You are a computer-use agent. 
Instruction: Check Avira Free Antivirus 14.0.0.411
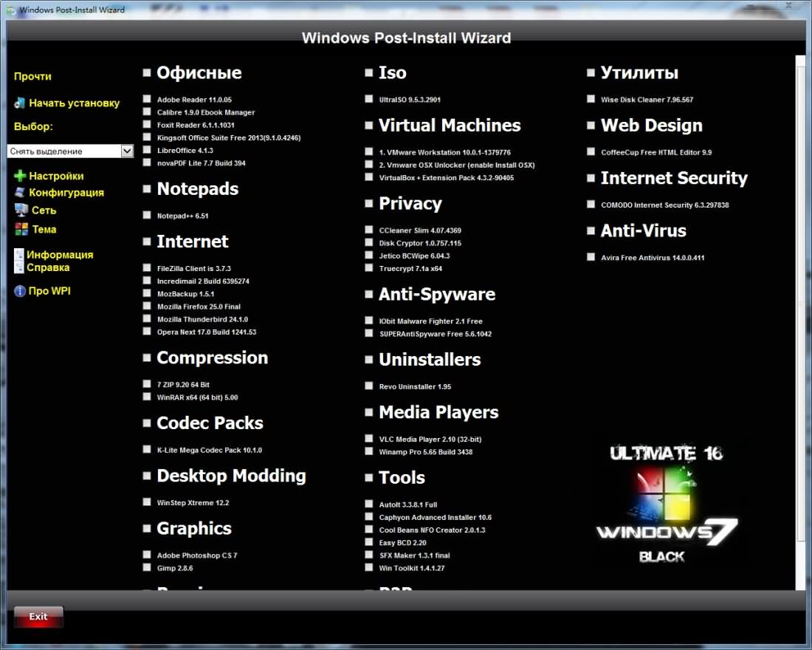pyautogui.click(x=591, y=257)
